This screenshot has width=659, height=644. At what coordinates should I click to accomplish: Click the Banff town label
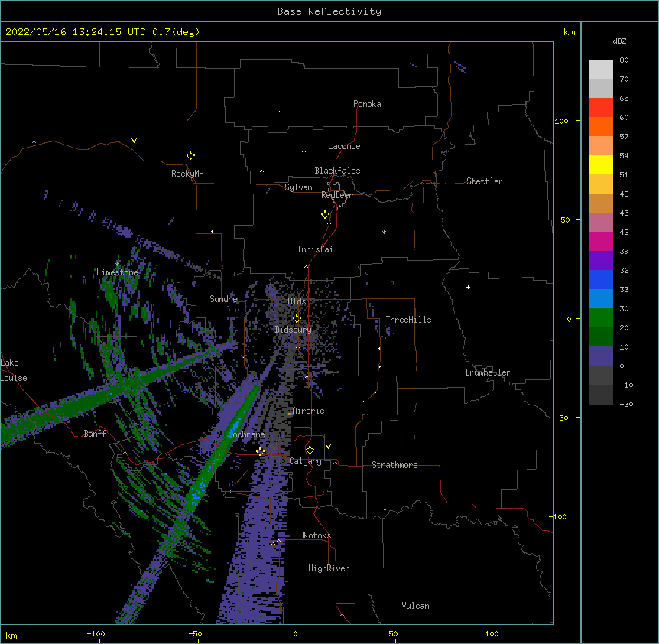point(95,434)
